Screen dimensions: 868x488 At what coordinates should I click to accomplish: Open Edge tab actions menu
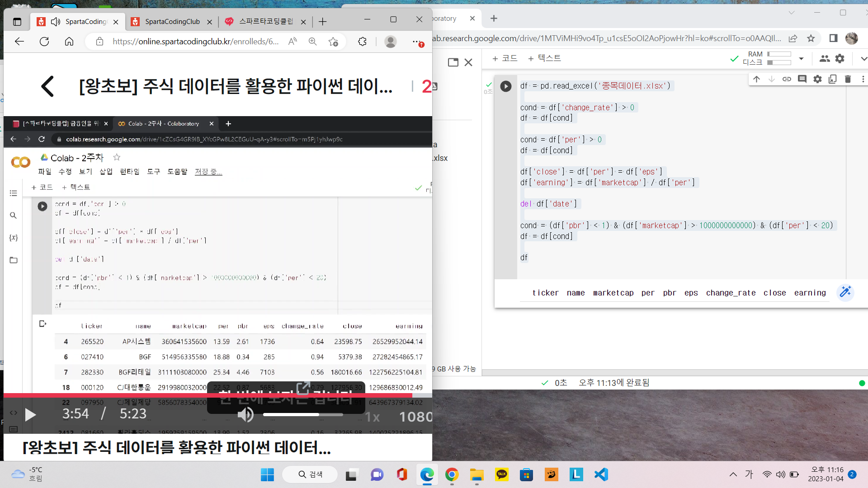[17, 22]
